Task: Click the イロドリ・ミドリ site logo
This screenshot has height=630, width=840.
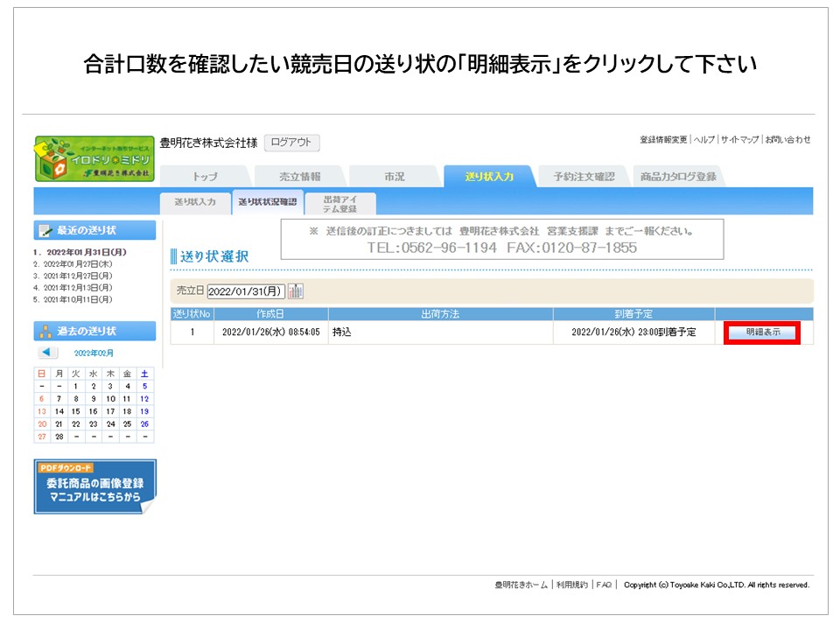Action: (94, 158)
